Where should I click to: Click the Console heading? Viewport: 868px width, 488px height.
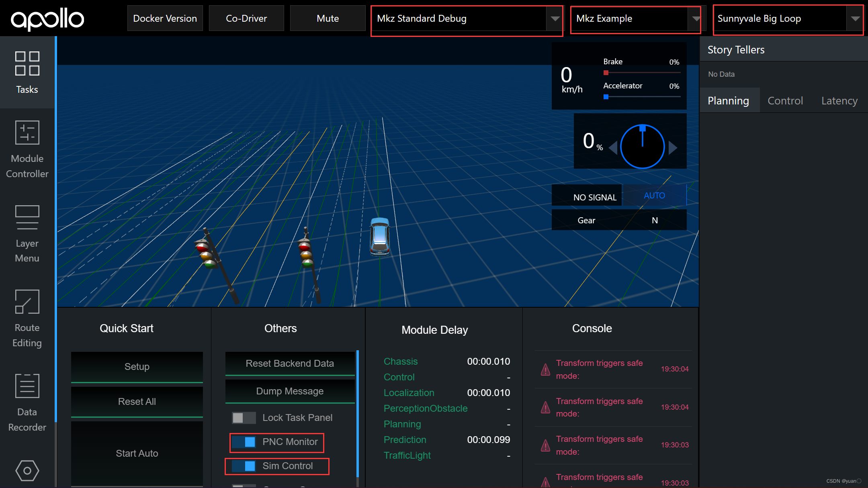tap(592, 329)
